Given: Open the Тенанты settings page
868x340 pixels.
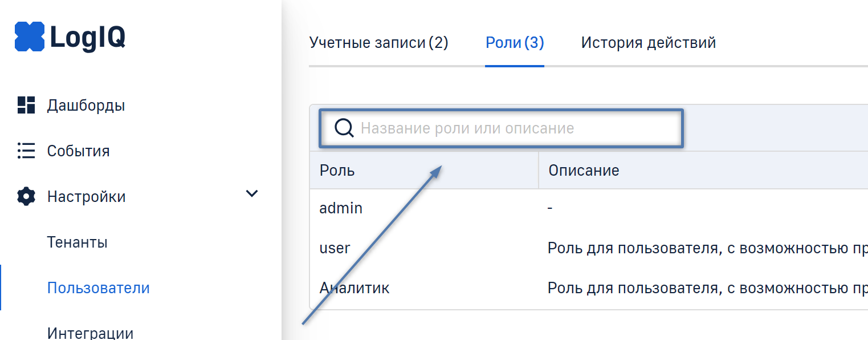Looking at the screenshot, I should click(77, 242).
